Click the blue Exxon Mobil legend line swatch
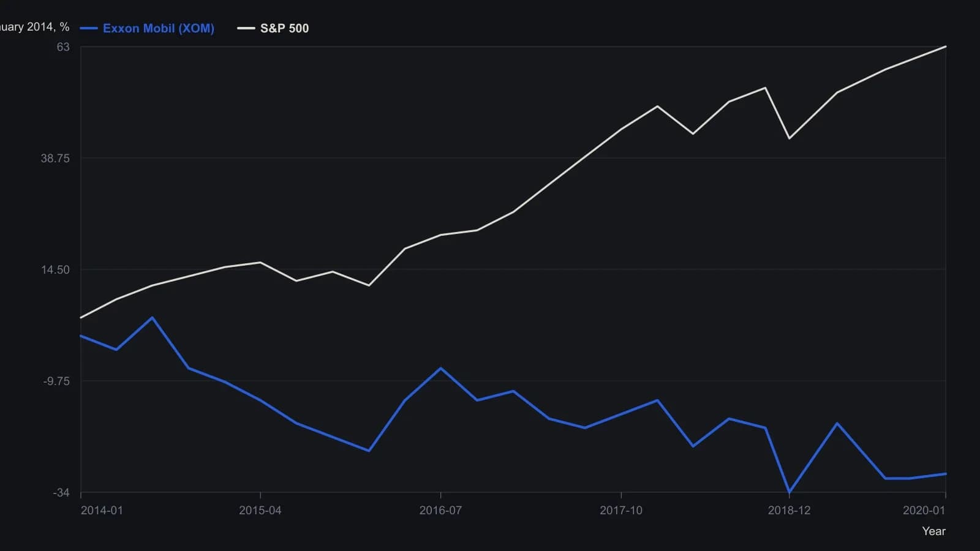The height and width of the screenshot is (551, 980). (x=89, y=28)
